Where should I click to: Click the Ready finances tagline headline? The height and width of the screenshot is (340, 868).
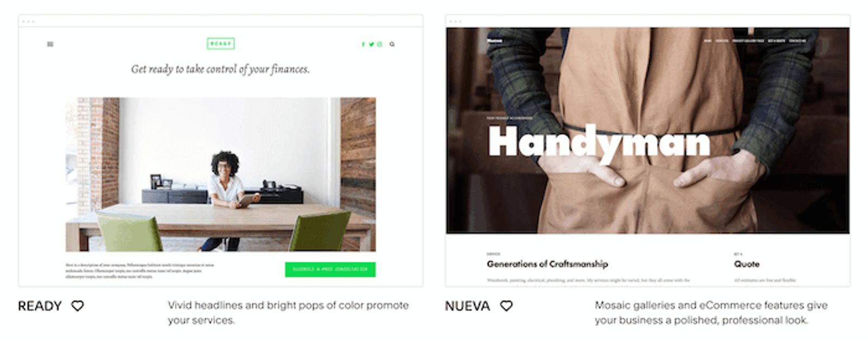[x=220, y=70]
